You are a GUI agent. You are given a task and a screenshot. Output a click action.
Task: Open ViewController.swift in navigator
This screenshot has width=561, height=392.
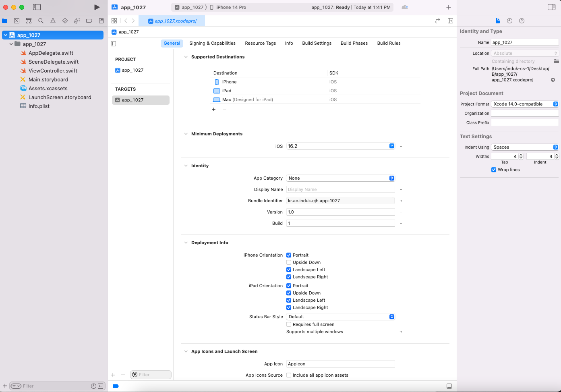tap(53, 71)
